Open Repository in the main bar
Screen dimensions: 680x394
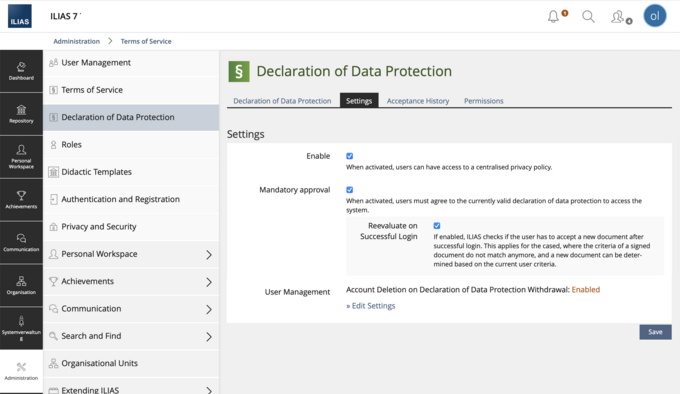pyautogui.click(x=21, y=114)
